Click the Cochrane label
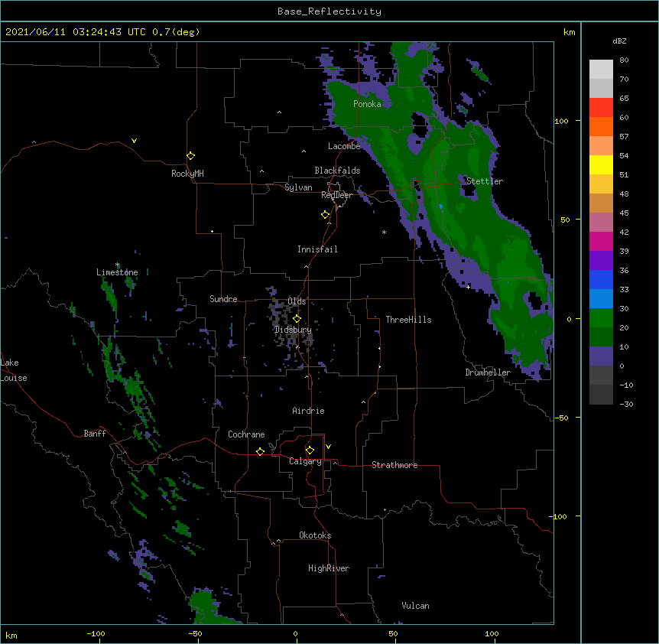Image resolution: width=659 pixels, height=644 pixels. [246, 434]
